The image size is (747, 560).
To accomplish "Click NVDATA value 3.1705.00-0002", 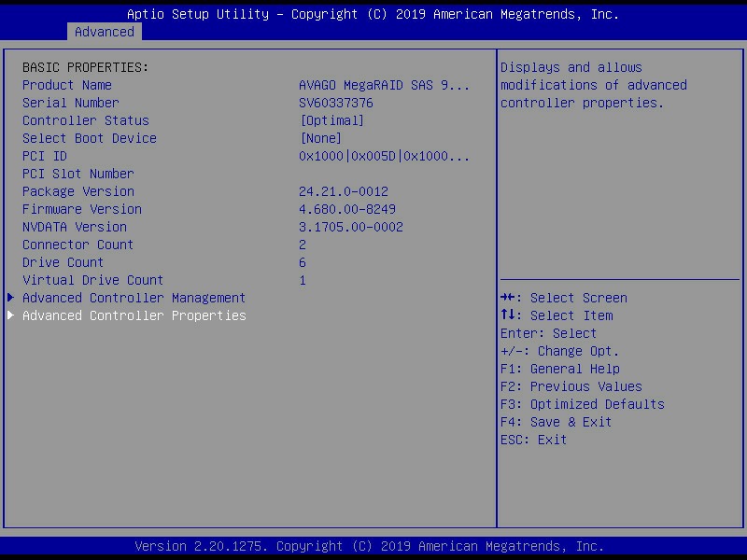I will 351,227.
